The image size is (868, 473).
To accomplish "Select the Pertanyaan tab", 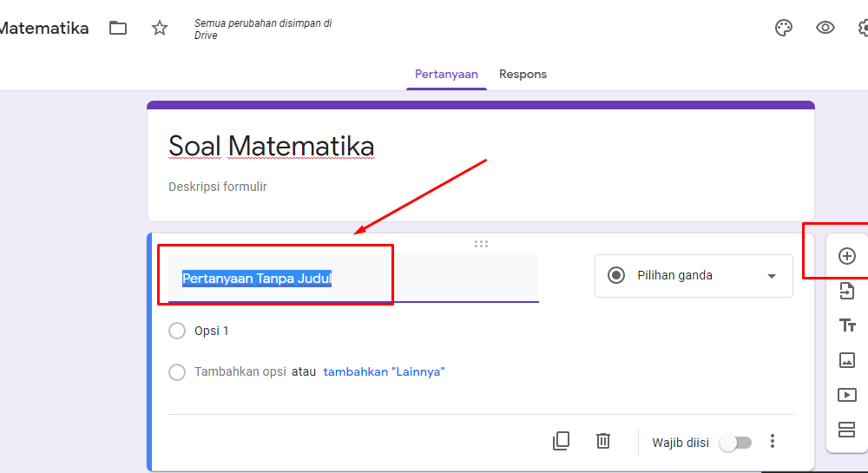I will pyautogui.click(x=446, y=74).
